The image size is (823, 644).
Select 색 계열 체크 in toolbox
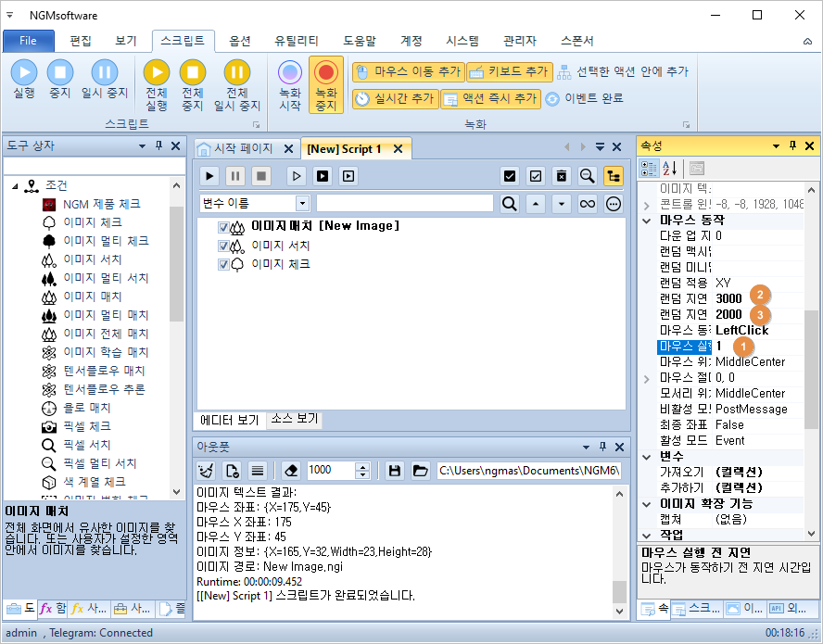coord(94,482)
